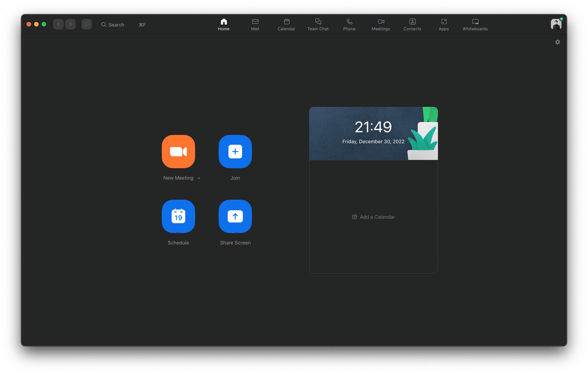Screen dimensions: 588x374
Task: Open the Contacts tab
Action: pyautogui.click(x=412, y=25)
